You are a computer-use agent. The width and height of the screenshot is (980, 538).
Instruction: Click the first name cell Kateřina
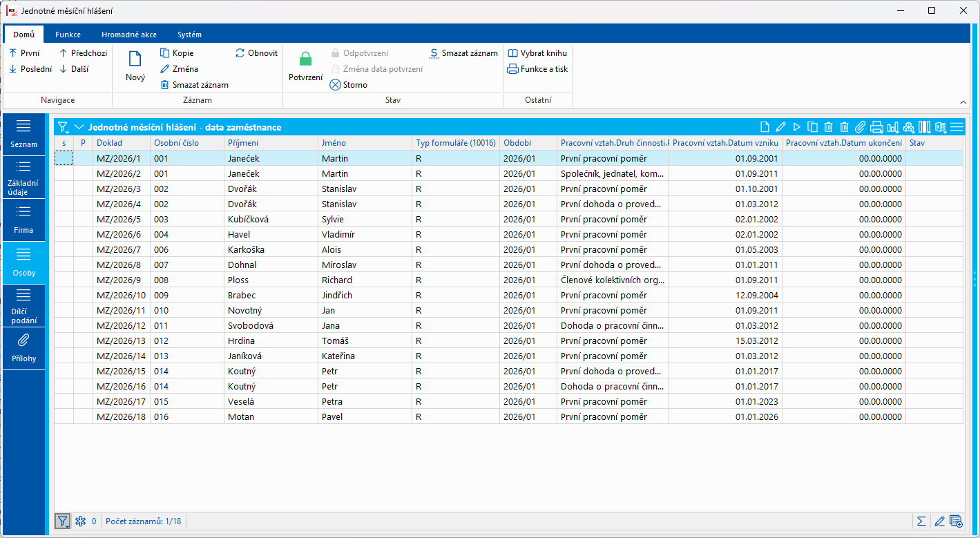coord(365,356)
